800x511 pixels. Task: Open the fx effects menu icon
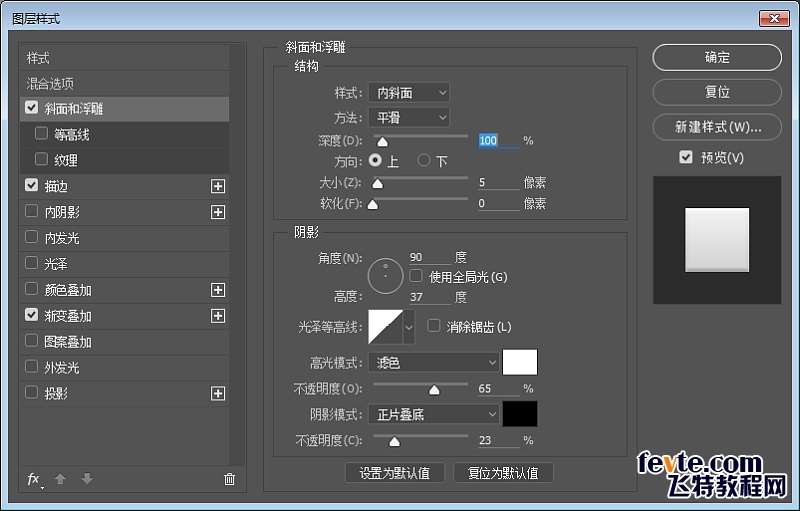click(34, 479)
